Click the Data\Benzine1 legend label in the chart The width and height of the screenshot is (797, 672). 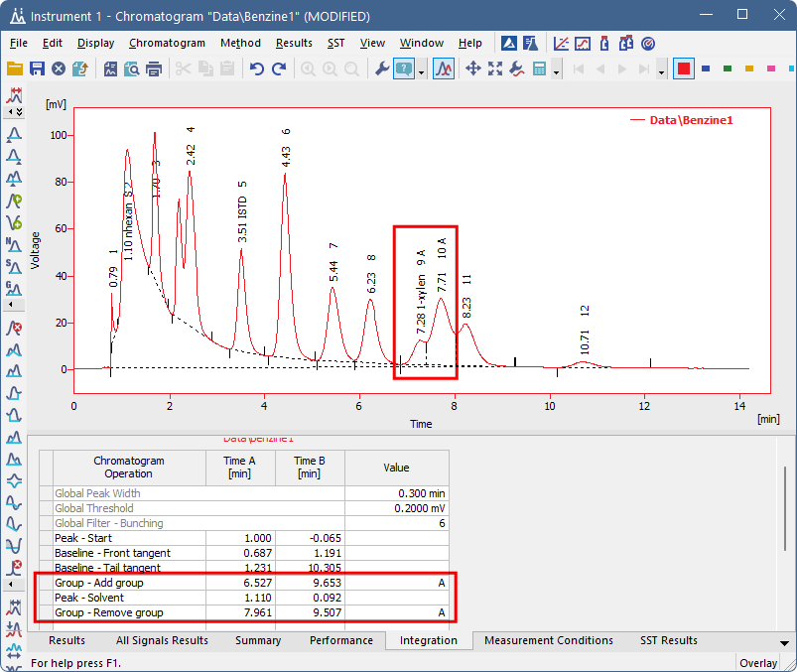(x=691, y=120)
